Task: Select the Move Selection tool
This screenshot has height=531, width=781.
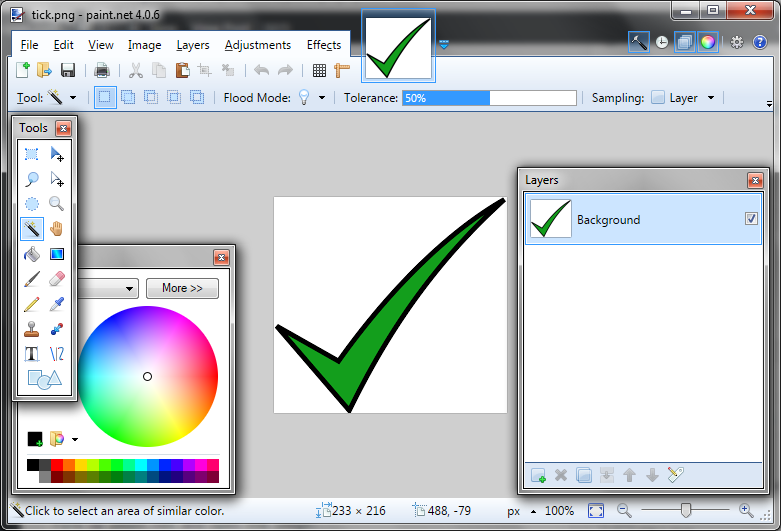Action: [x=57, y=179]
